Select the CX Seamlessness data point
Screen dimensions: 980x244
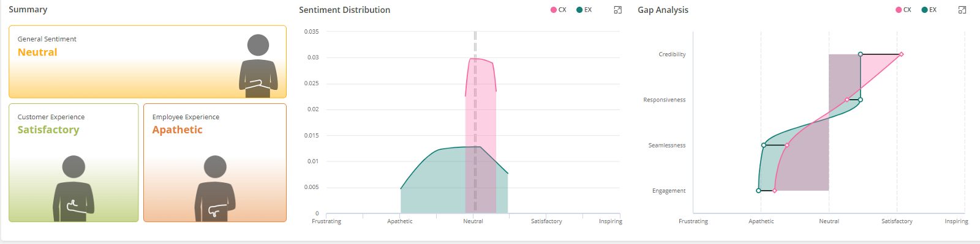787,146
